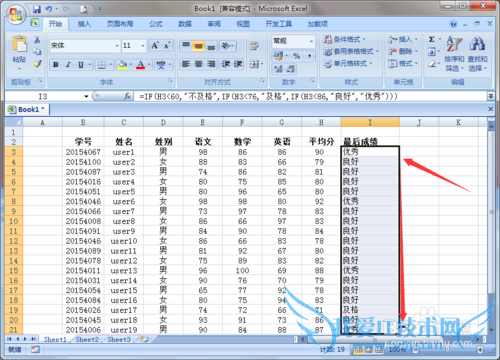500x360 pixels.
Task: Open fill color dropdown arrow
Action: click(131, 65)
